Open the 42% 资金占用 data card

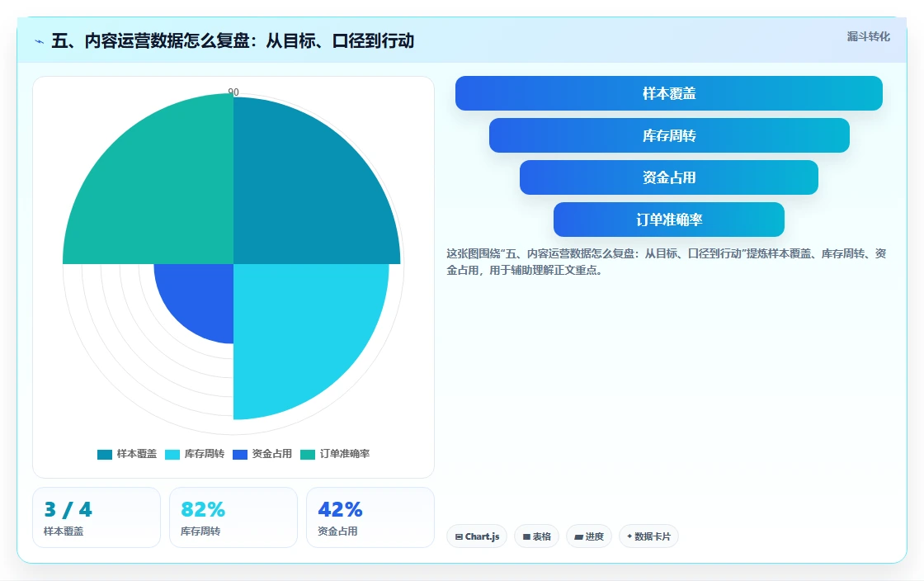(370, 517)
